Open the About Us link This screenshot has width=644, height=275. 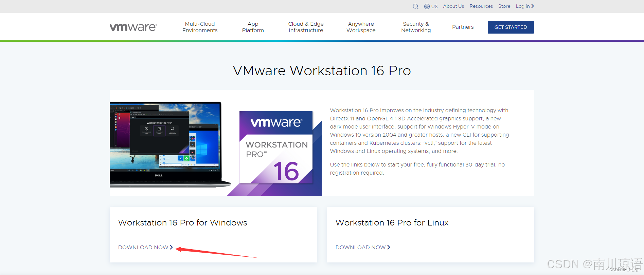tap(453, 6)
